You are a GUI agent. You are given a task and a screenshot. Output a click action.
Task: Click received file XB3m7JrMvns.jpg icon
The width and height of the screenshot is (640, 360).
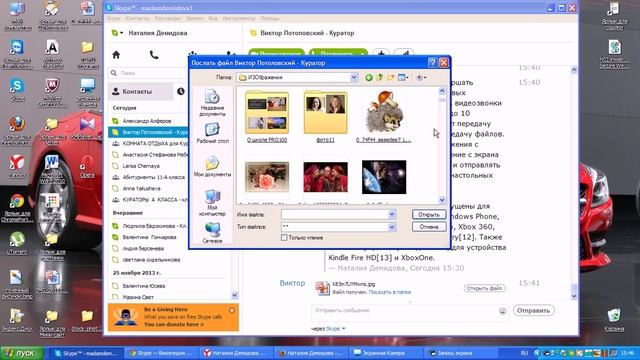[322, 288]
